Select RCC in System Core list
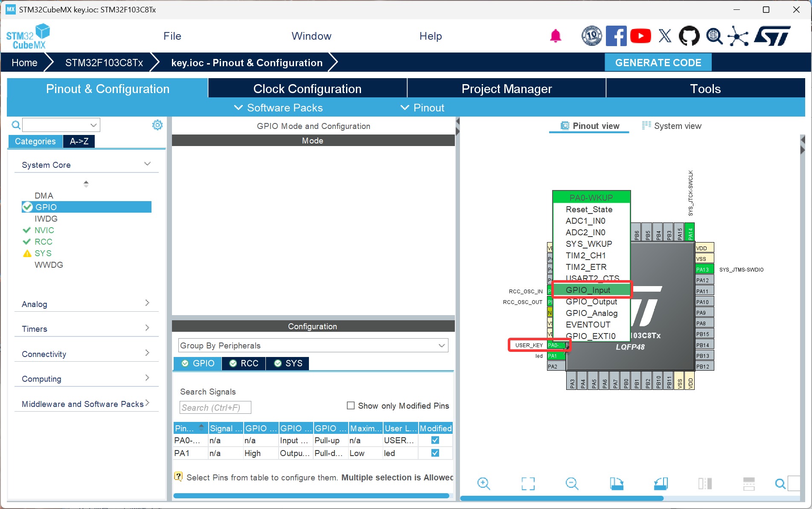 (x=43, y=242)
